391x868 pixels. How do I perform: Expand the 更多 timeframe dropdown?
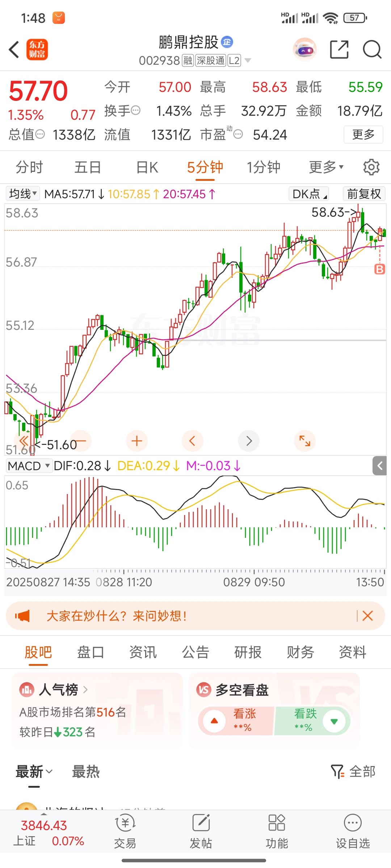coord(326,167)
